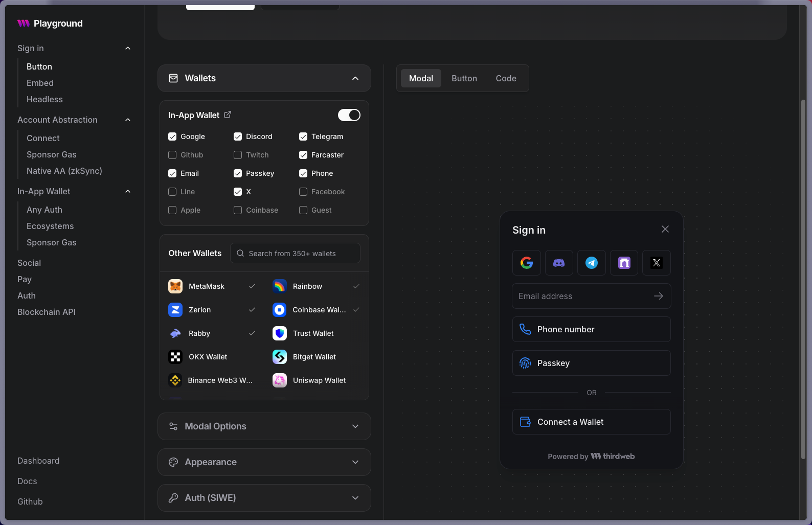Click the Appearance palette icon
The width and height of the screenshot is (812, 525).
pyautogui.click(x=173, y=462)
